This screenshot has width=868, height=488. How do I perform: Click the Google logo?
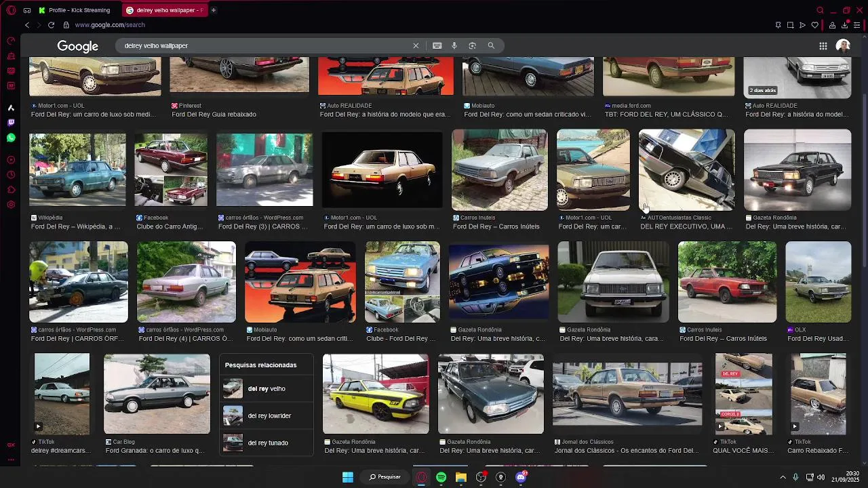[x=77, y=46]
